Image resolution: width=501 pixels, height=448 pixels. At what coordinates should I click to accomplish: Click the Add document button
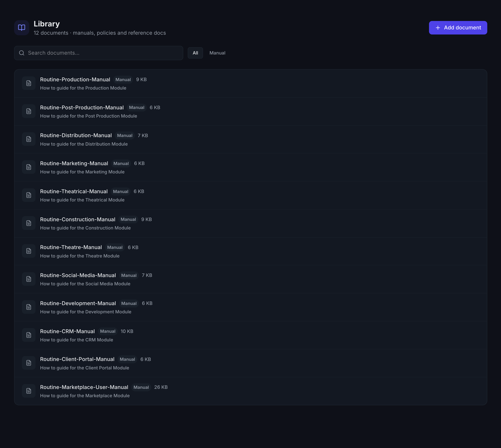[458, 28]
